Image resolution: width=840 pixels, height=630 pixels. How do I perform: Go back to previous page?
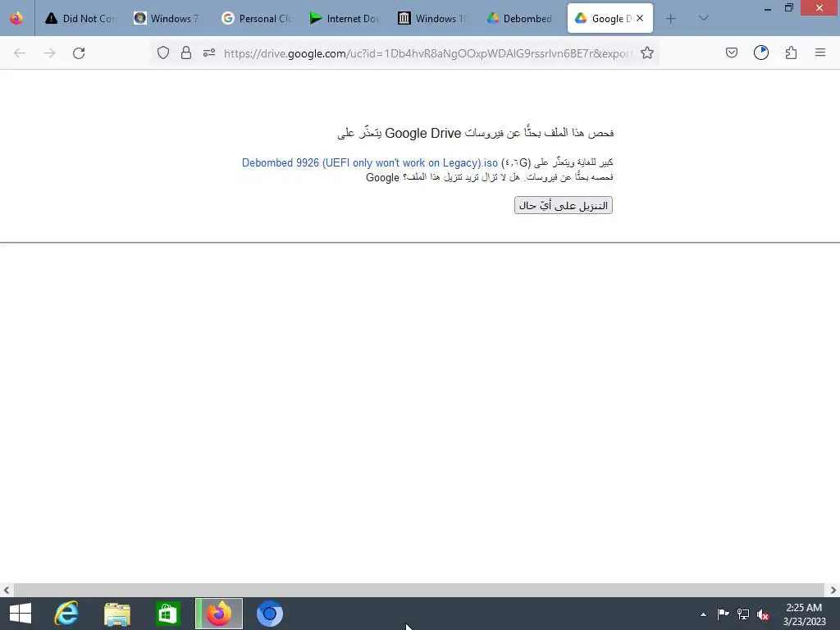[20, 53]
